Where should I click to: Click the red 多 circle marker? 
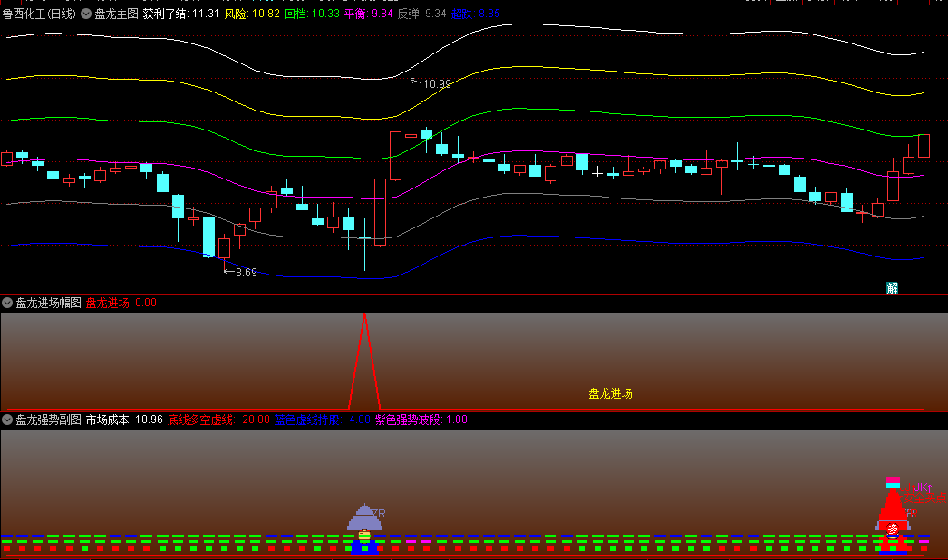click(x=893, y=529)
